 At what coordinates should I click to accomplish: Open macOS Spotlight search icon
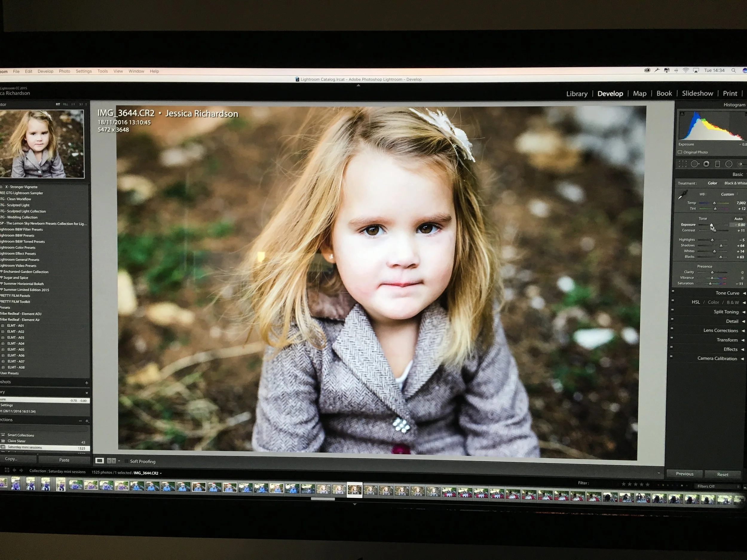tap(734, 70)
